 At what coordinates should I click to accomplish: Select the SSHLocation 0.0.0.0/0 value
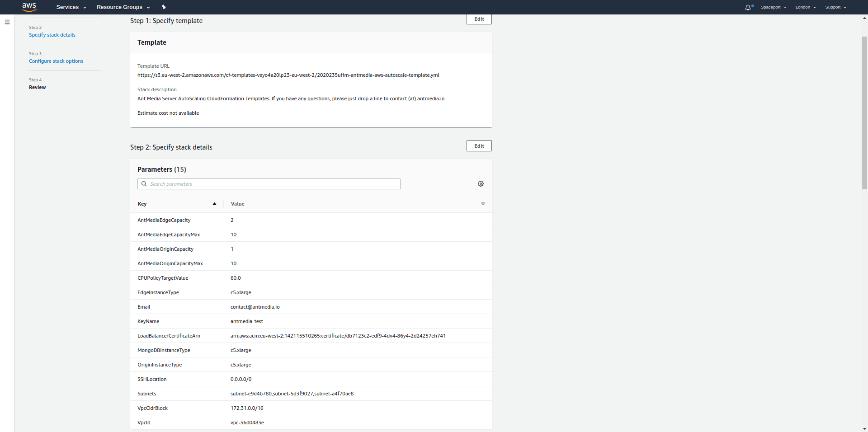[241, 379]
